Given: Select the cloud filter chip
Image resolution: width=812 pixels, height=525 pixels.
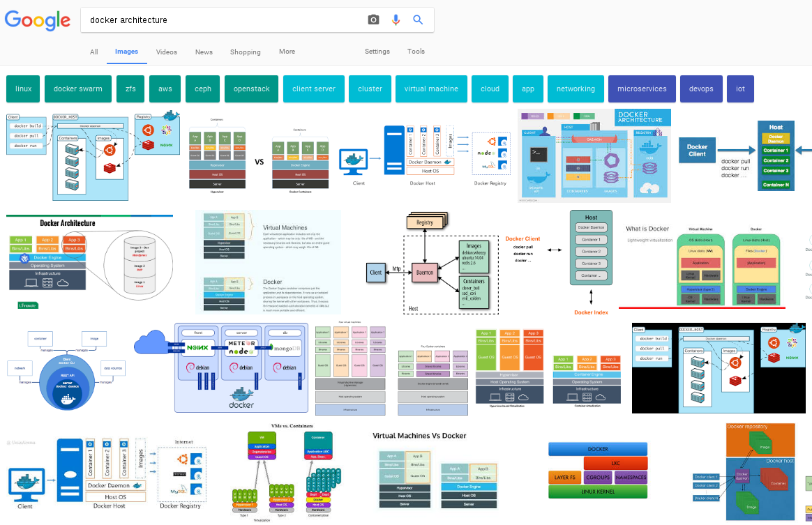Looking at the screenshot, I should (x=490, y=89).
